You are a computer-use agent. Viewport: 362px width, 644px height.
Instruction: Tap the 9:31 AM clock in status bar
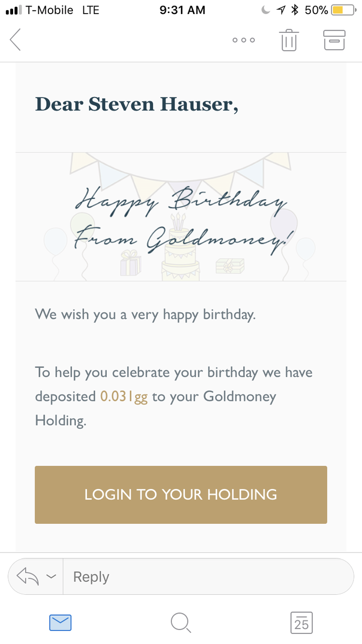pyautogui.click(x=182, y=10)
